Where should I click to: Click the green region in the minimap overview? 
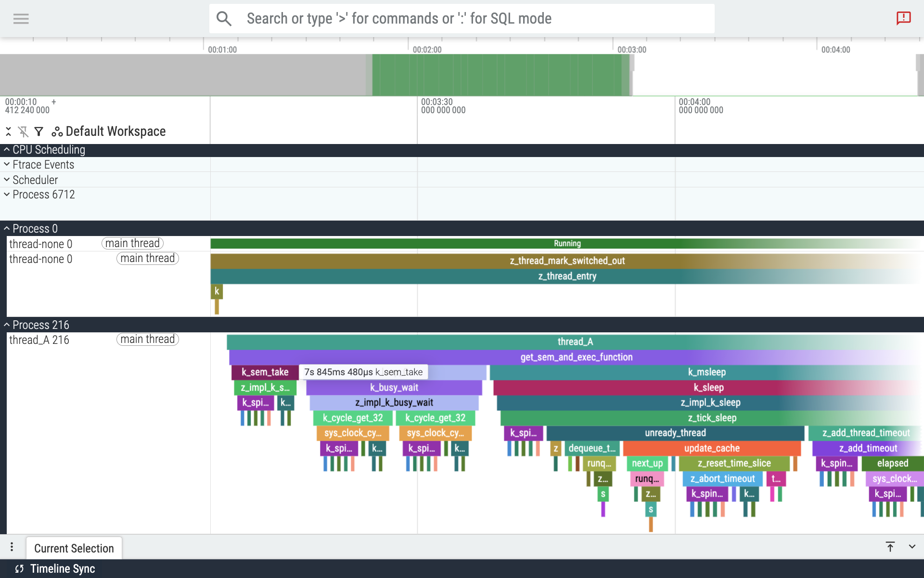click(x=500, y=75)
